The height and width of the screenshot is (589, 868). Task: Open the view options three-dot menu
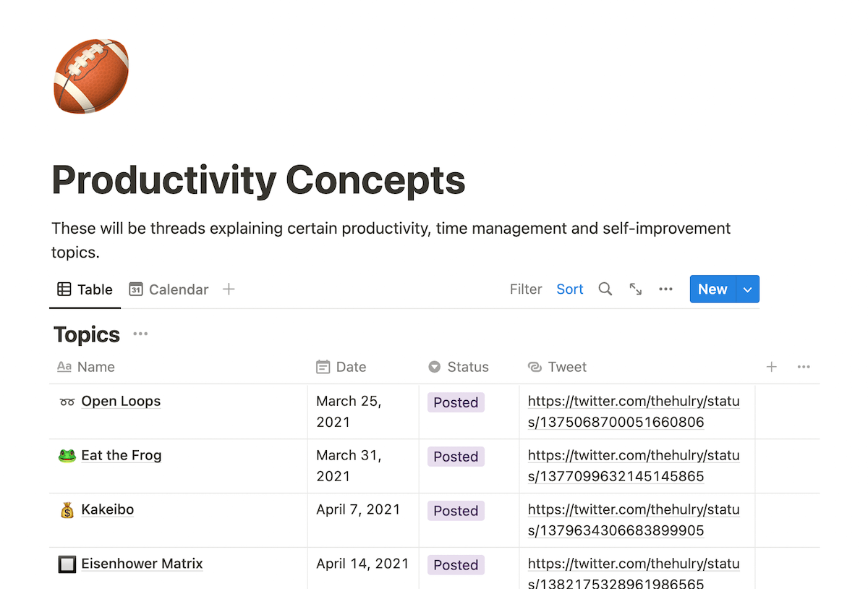[x=666, y=289]
